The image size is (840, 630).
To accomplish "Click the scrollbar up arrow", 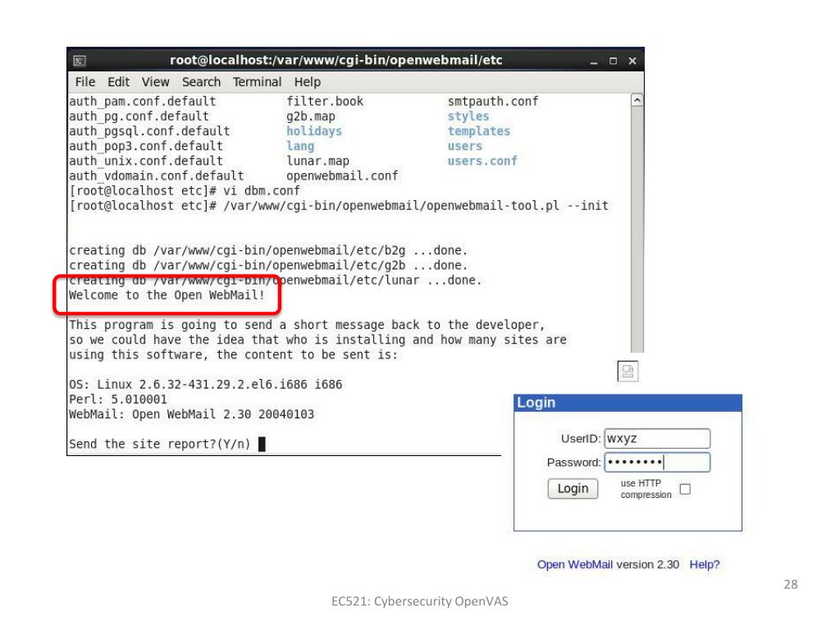I will click(637, 100).
